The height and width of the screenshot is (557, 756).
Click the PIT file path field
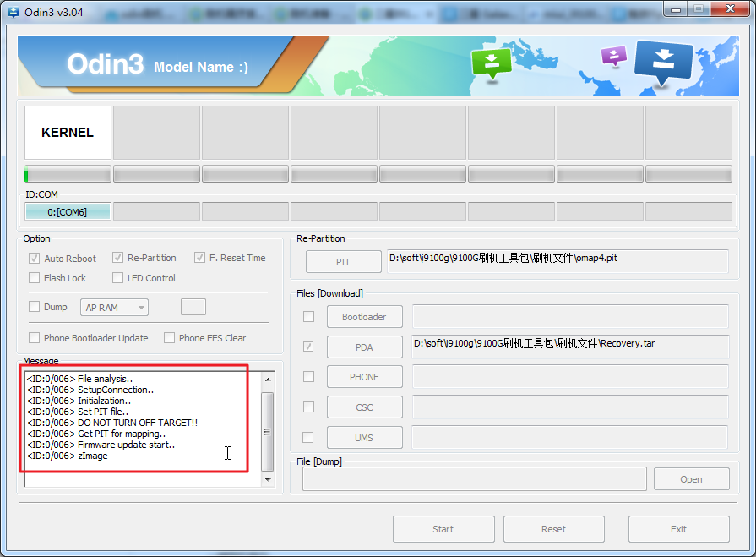click(x=557, y=261)
